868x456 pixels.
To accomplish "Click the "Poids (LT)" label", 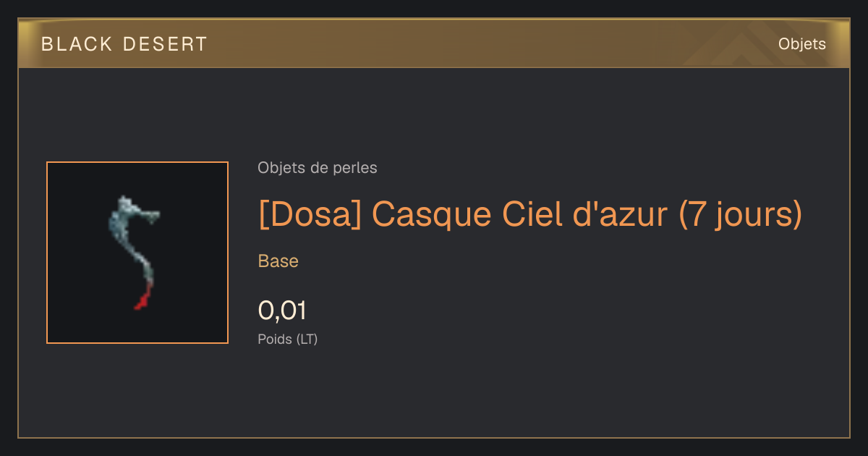I will pos(288,339).
